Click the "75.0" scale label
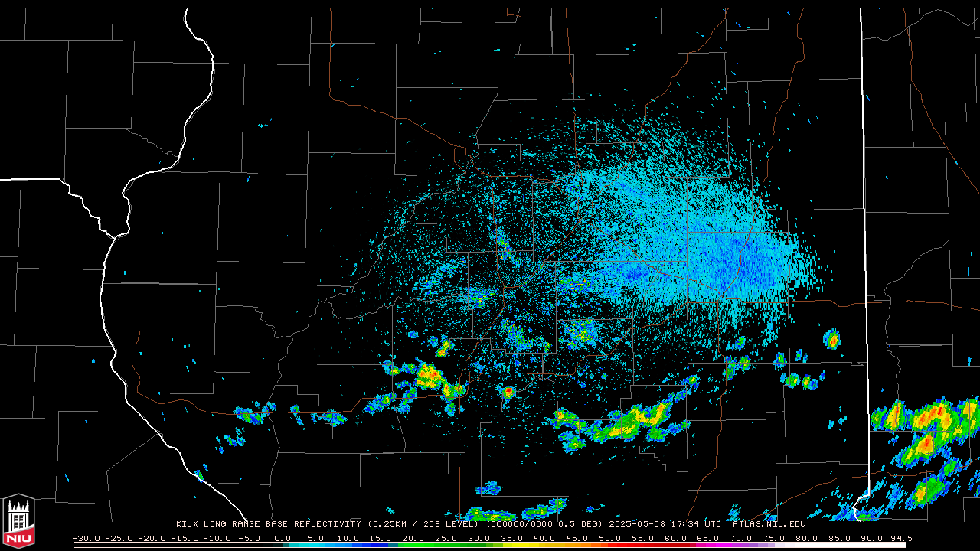 click(x=774, y=539)
